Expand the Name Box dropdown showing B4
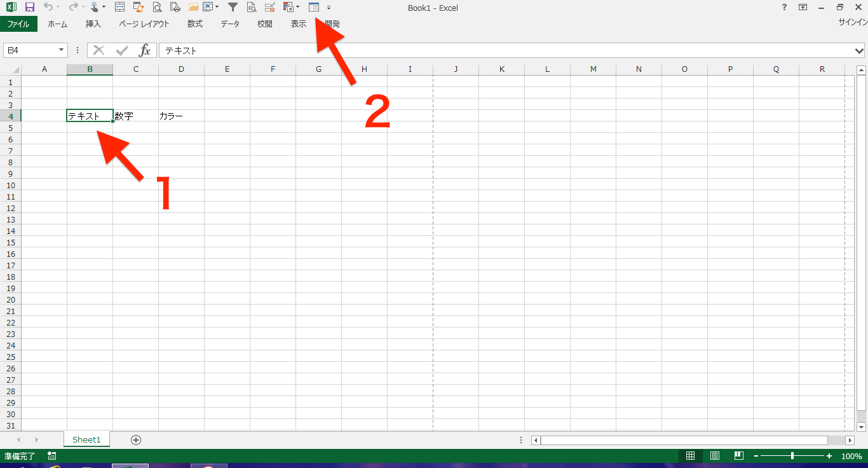This screenshot has width=868, height=468. (x=62, y=50)
